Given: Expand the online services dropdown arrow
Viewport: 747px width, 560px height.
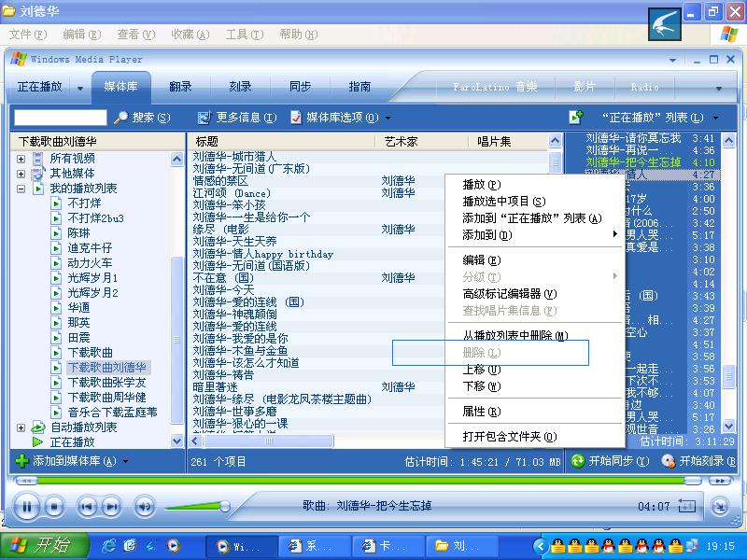Looking at the screenshot, I should [719, 88].
